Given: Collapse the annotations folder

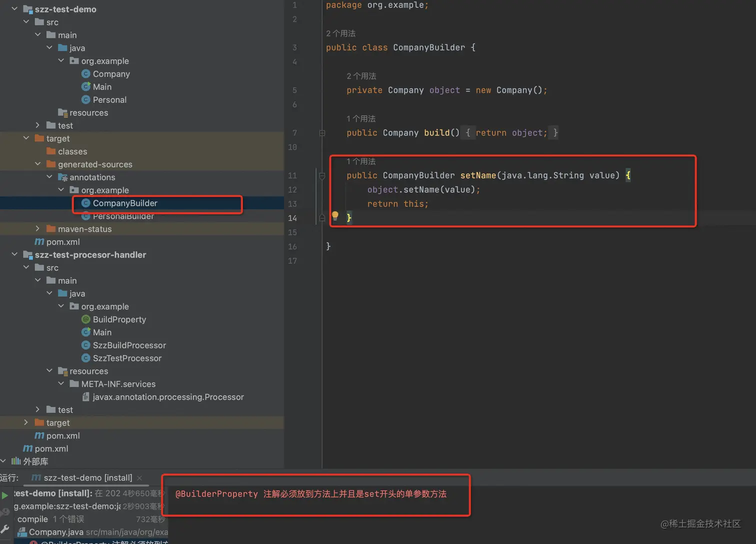Looking at the screenshot, I should [x=49, y=177].
